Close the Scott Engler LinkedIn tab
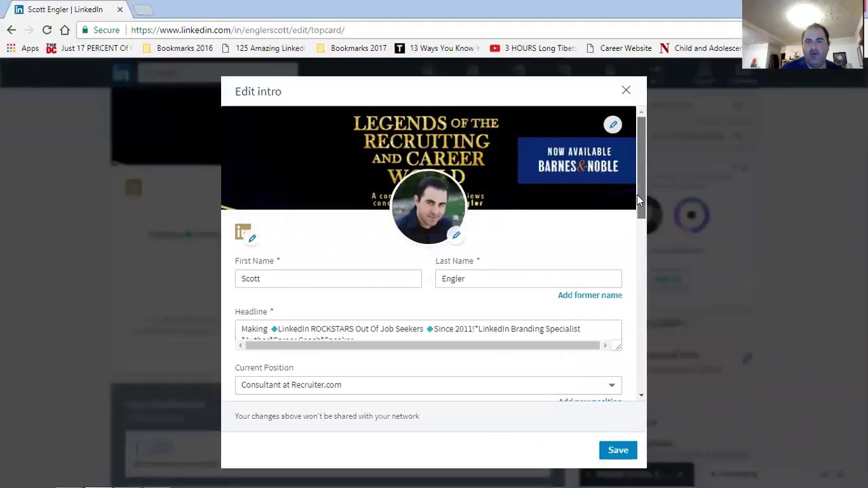The width and height of the screenshot is (868, 488). point(120,9)
